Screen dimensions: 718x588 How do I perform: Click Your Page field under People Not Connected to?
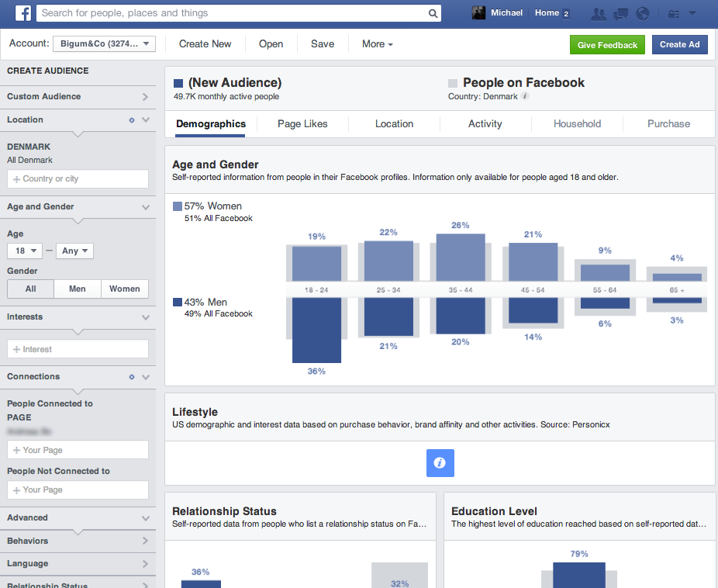tap(78, 490)
